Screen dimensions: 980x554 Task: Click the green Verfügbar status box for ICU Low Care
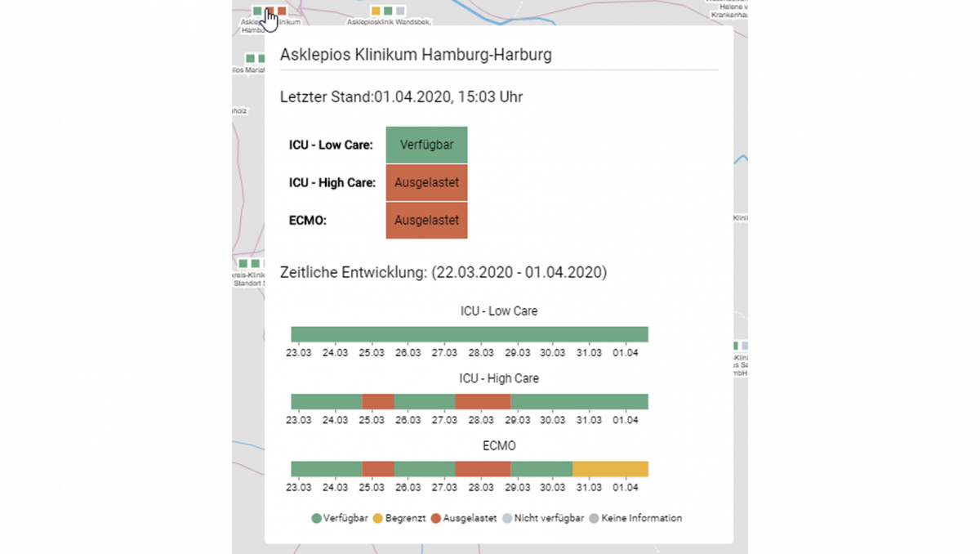coord(426,145)
